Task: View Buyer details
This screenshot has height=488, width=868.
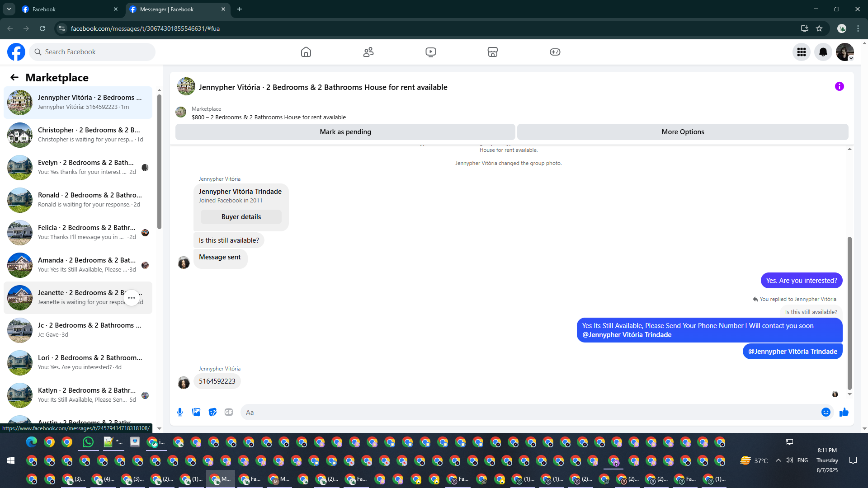Action: point(241,217)
